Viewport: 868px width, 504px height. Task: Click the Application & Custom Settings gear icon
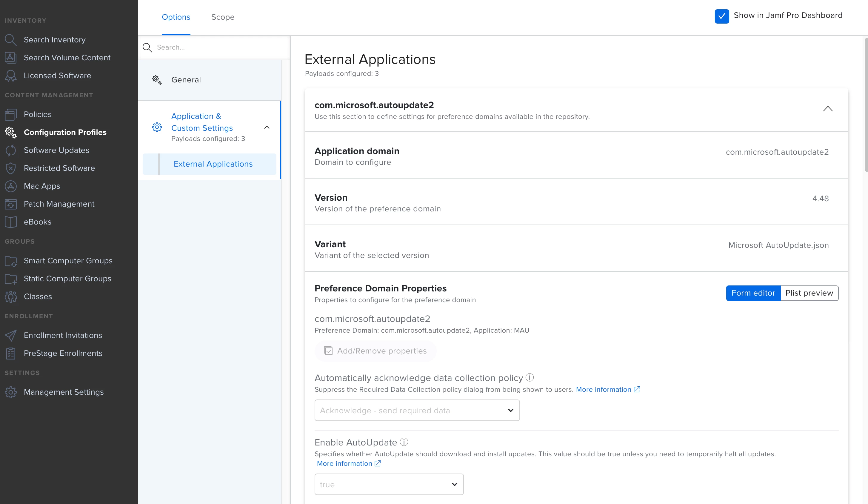[157, 127]
